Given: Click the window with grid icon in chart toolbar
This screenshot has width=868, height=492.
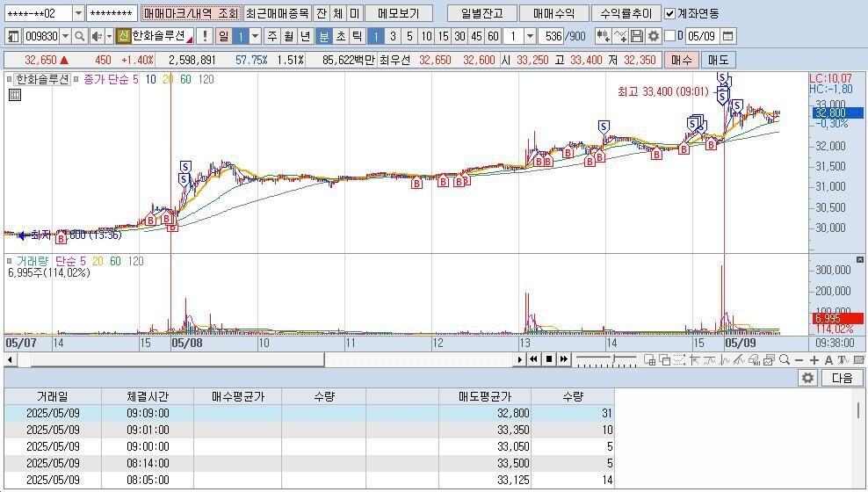Looking at the screenshot, I should tap(650, 359).
